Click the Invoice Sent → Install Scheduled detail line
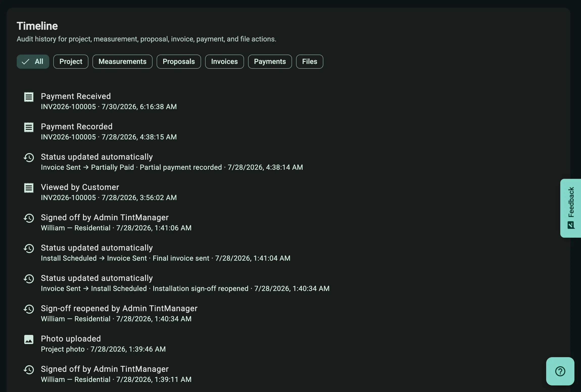Viewport: 581px width, 392px height. click(x=185, y=288)
